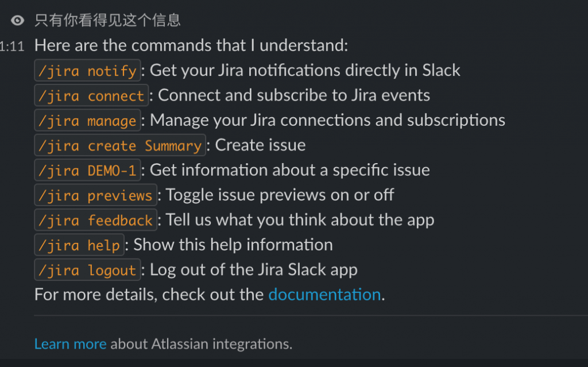This screenshot has height=367, width=588.
Task: Click the /jira connect command
Action: tap(91, 96)
